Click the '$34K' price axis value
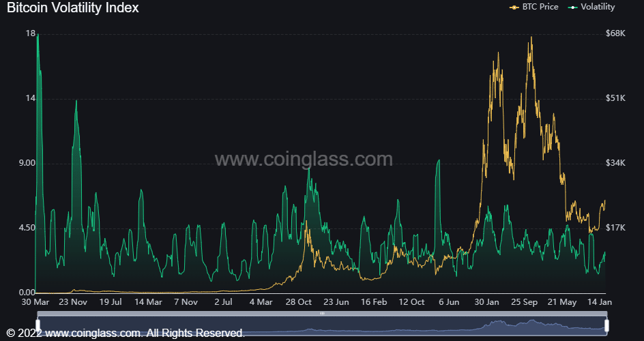Image resolution: width=644 pixels, height=341 pixels. pyautogui.click(x=615, y=163)
